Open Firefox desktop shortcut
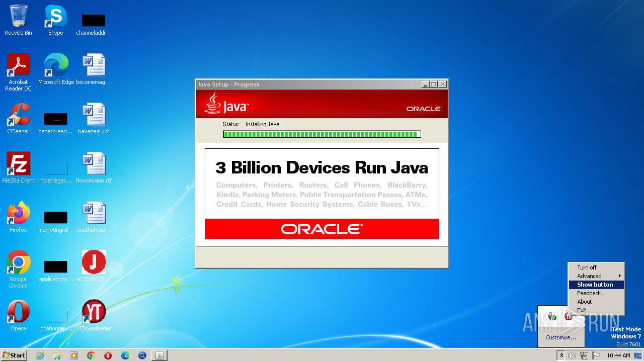The height and width of the screenshot is (362, 644). coord(18,217)
